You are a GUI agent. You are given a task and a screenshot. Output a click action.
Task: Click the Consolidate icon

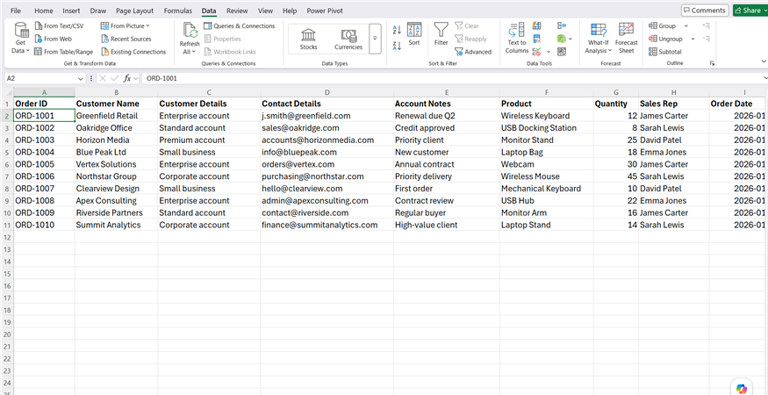(561, 25)
